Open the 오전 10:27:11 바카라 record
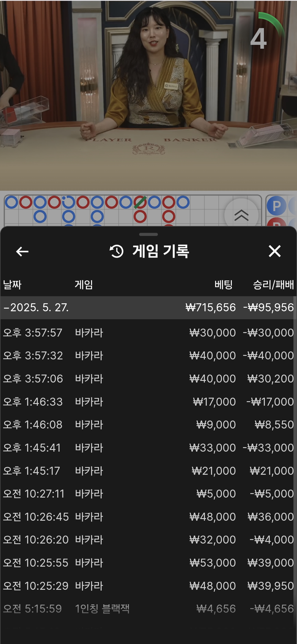 tap(148, 494)
